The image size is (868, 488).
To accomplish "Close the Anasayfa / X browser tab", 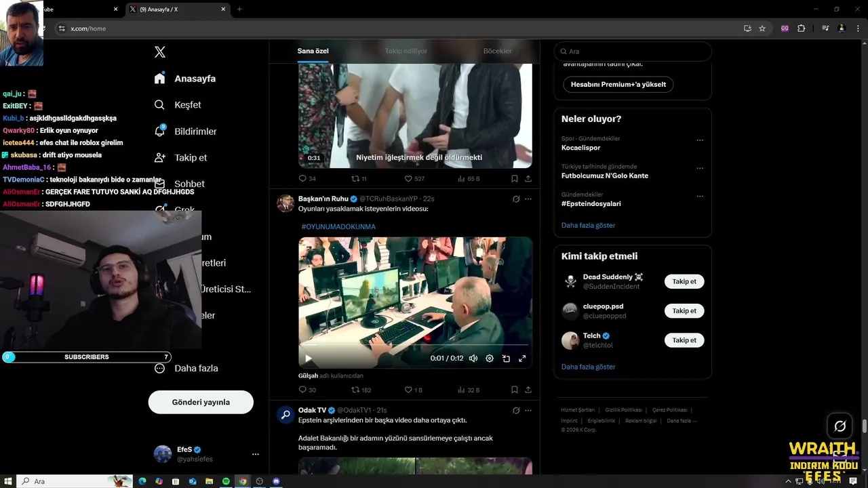I will [x=223, y=9].
